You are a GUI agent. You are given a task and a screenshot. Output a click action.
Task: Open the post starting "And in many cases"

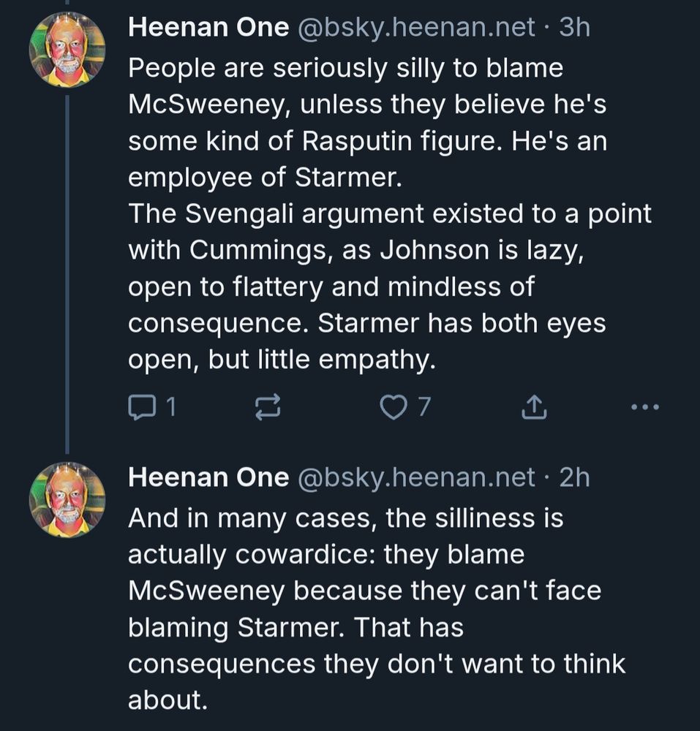345,518
